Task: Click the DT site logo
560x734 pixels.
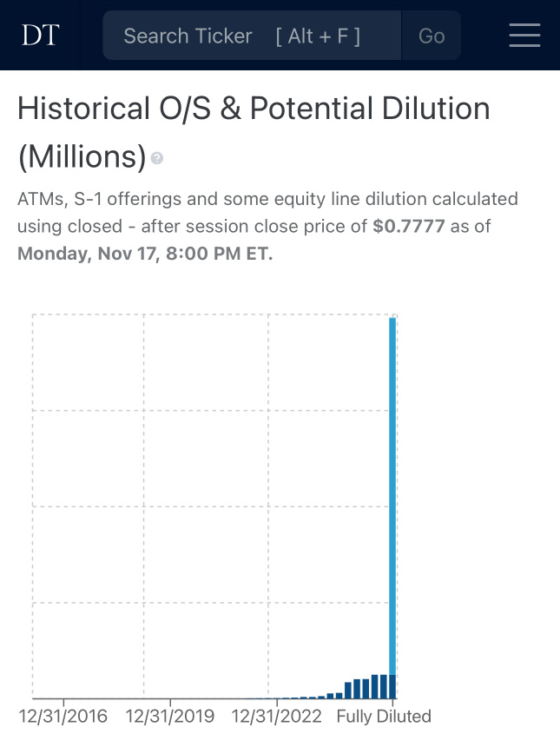Action: tap(40, 36)
